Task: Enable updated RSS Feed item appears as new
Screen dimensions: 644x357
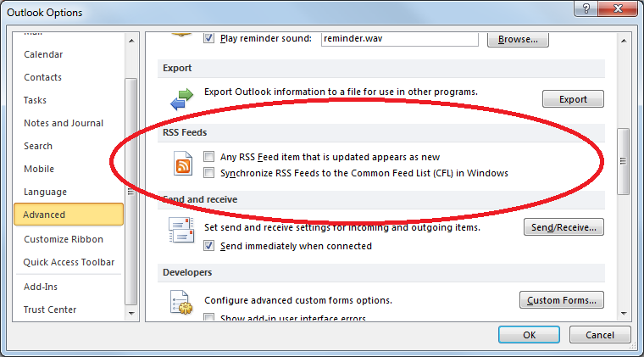Action: [x=208, y=157]
